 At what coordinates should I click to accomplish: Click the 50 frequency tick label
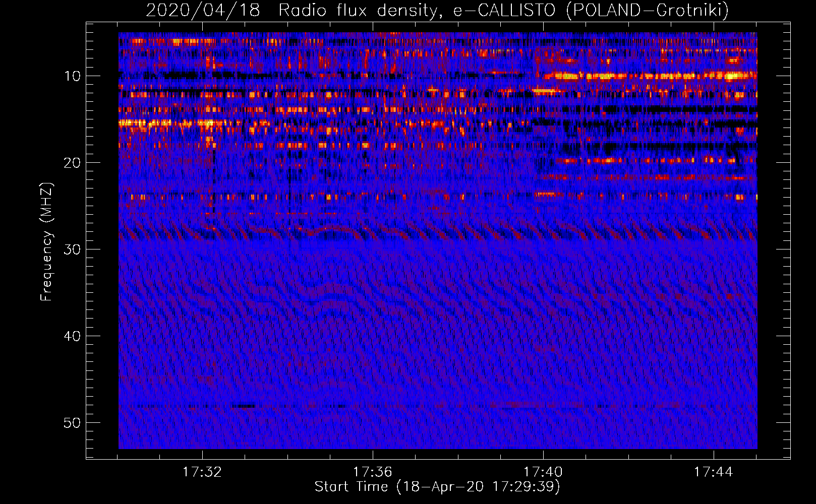(x=72, y=423)
